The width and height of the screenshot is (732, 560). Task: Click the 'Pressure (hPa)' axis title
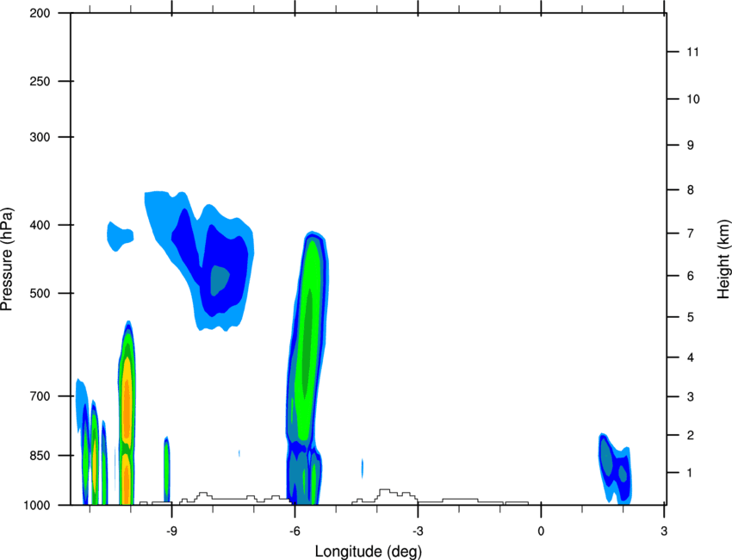point(7,259)
